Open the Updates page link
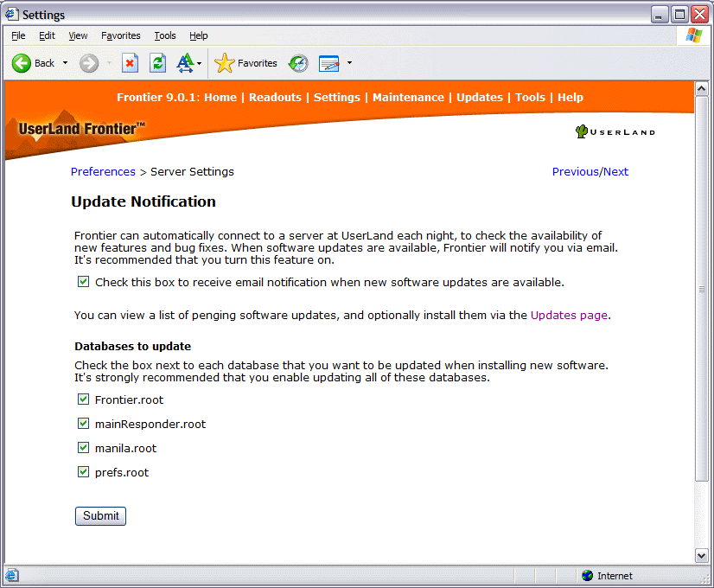The image size is (714, 588). (569, 315)
